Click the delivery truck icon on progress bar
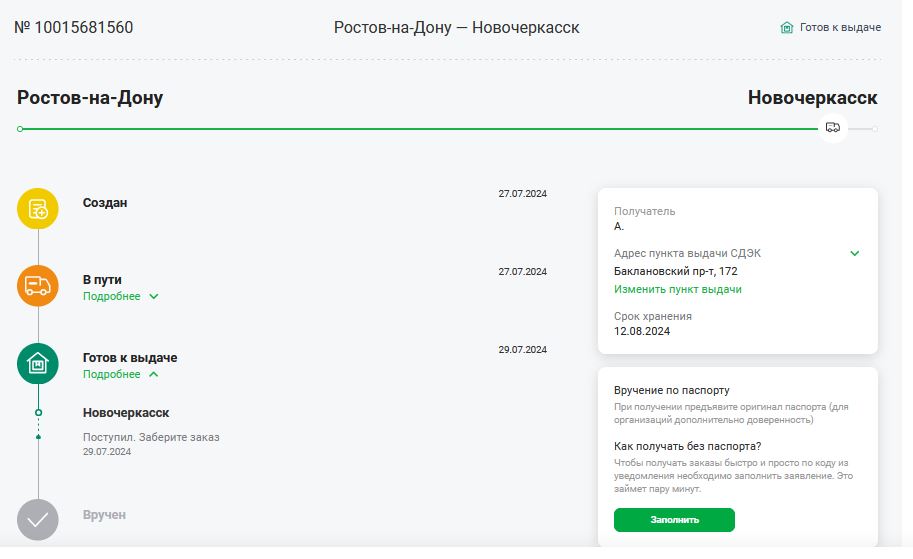This screenshot has width=913, height=559. point(833,128)
